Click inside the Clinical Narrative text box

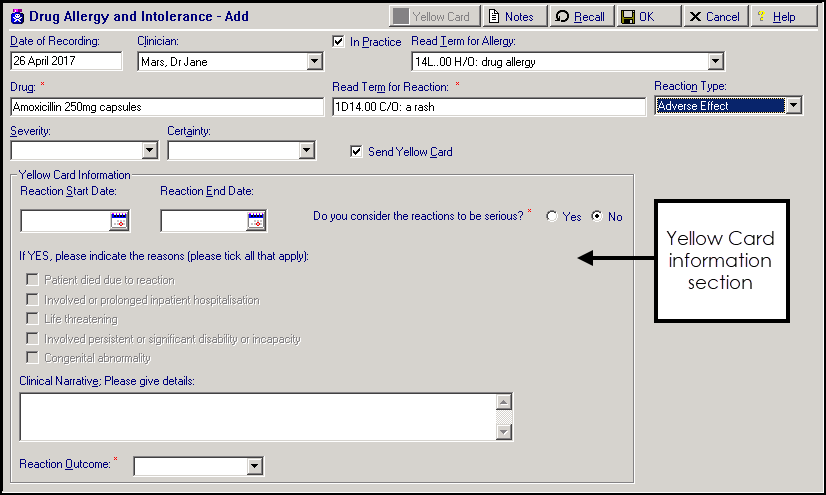point(257,416)
